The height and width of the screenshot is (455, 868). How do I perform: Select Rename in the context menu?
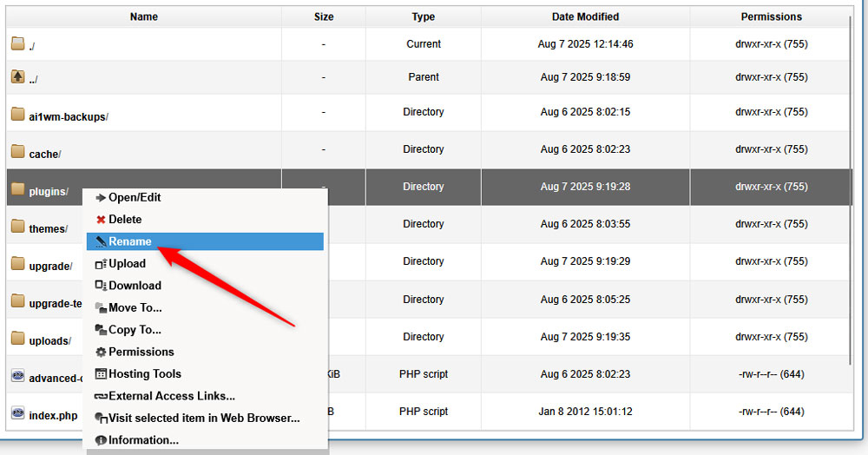tap(205, 241)
